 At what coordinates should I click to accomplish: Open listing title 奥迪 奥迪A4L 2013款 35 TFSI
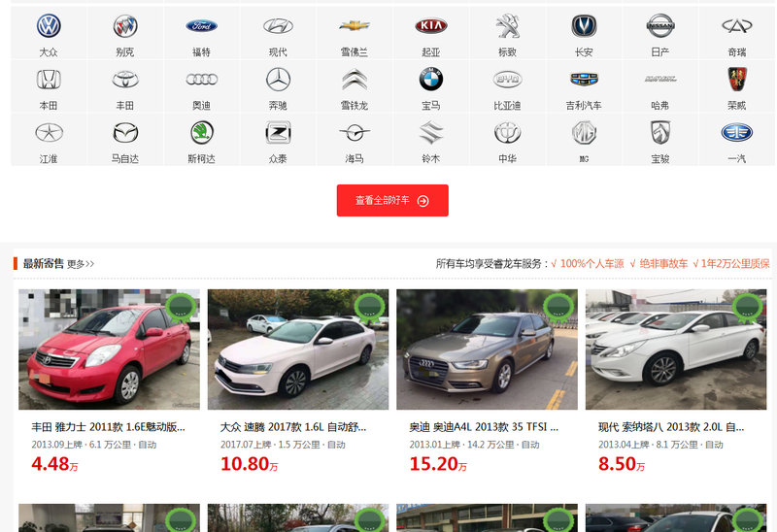tap(484, 427)
